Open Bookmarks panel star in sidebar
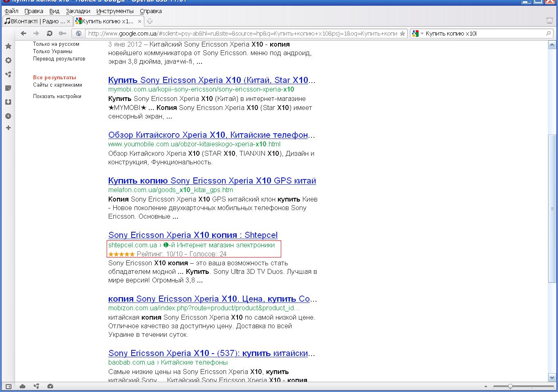 tap(8, 46)
